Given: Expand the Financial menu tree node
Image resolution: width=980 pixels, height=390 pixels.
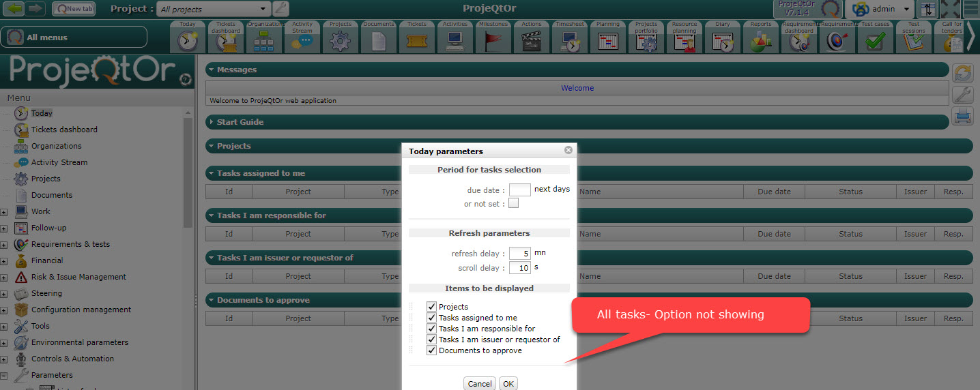Looking at the screenshot, I should point(4,261).
